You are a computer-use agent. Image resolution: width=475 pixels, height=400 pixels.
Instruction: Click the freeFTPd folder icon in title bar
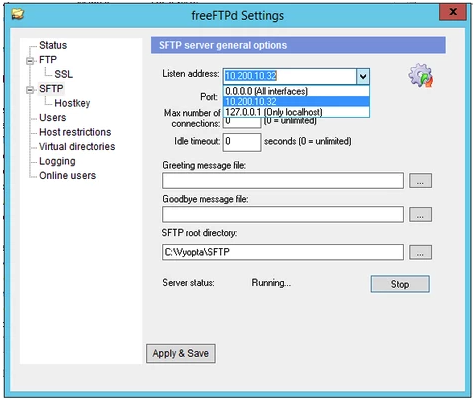pyautogui.click(x=18, y=14)
